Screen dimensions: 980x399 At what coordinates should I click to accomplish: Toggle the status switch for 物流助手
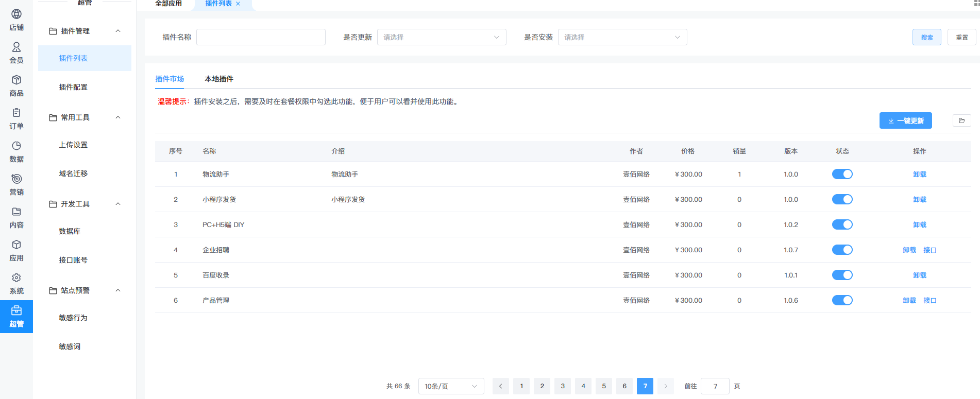click(x=842, y=174)
